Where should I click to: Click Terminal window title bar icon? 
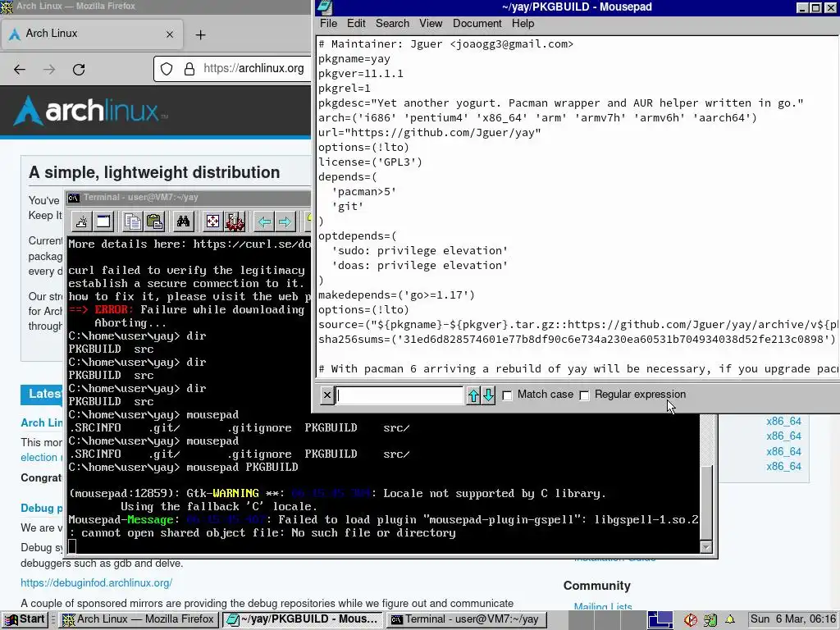click(73, 198)
